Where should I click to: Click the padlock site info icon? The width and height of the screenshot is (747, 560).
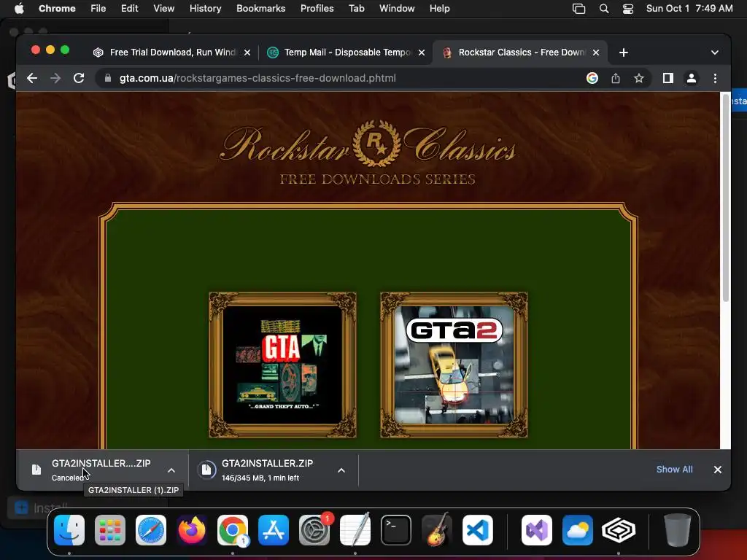pyautogui.click(x=108, y=78)
